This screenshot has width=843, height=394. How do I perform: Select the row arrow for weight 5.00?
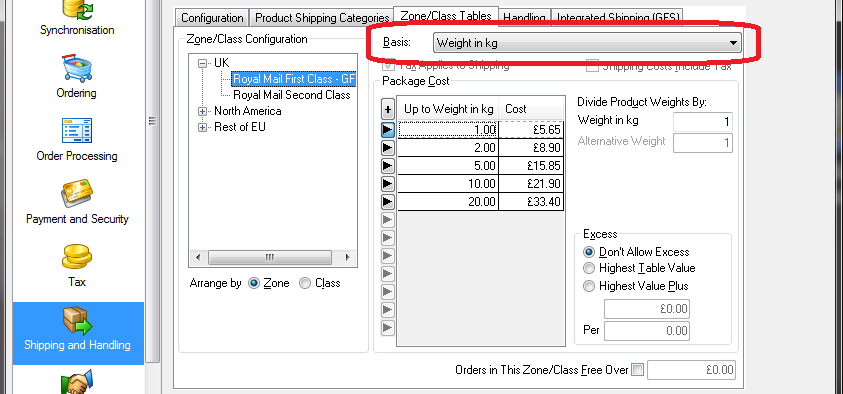tap(388, 166)
